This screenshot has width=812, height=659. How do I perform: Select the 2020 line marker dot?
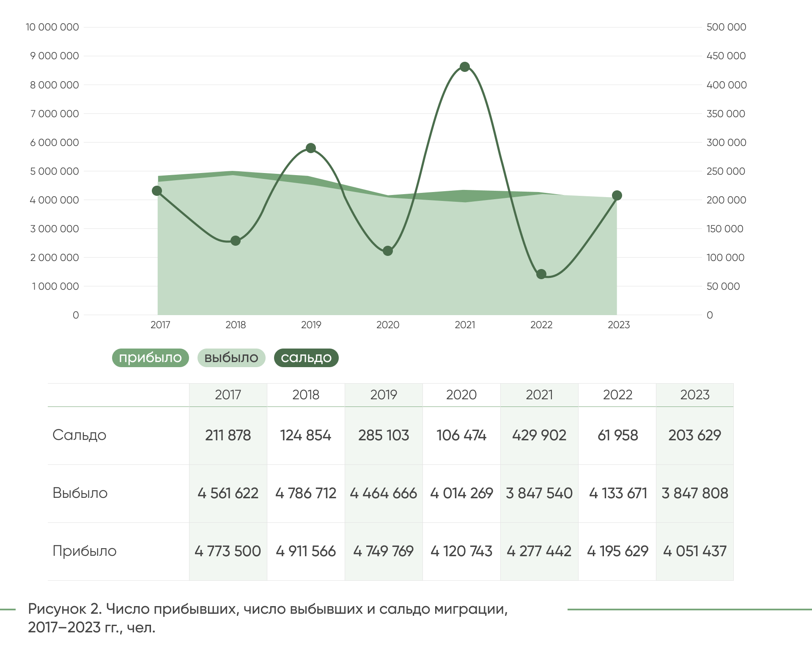[x=388, y=251]
